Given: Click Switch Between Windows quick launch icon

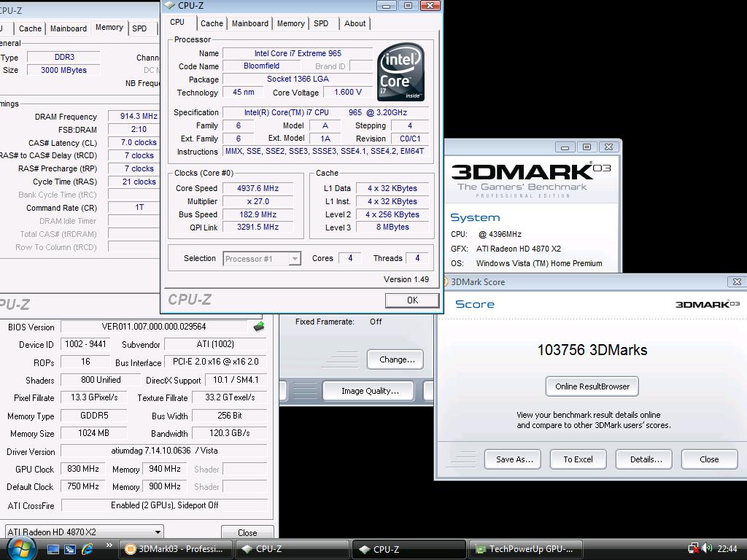Looking at the screenshot, I should (70, 549).
